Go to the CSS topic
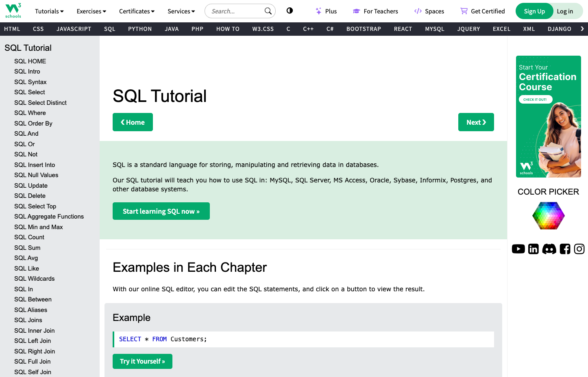 coord(38,29)
